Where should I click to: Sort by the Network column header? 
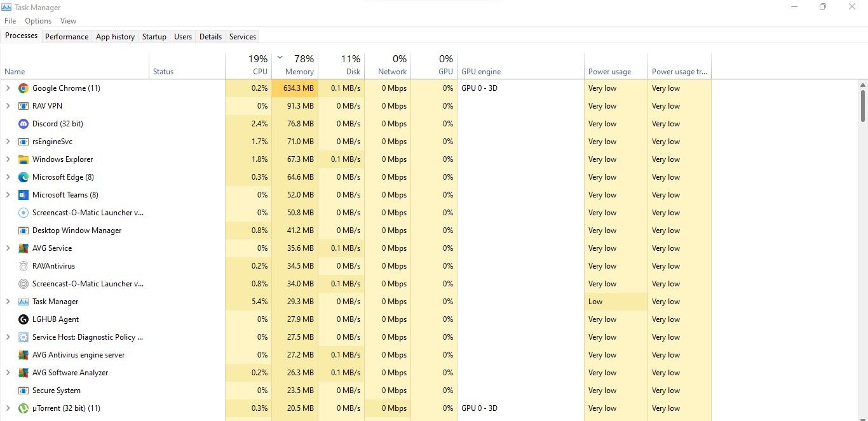point(388,65)
